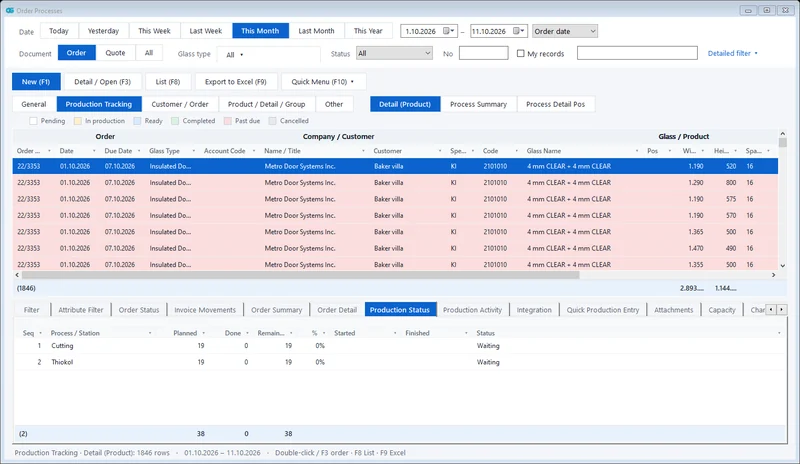
Task: Open the Status dropdown
Action: [394, 53]
